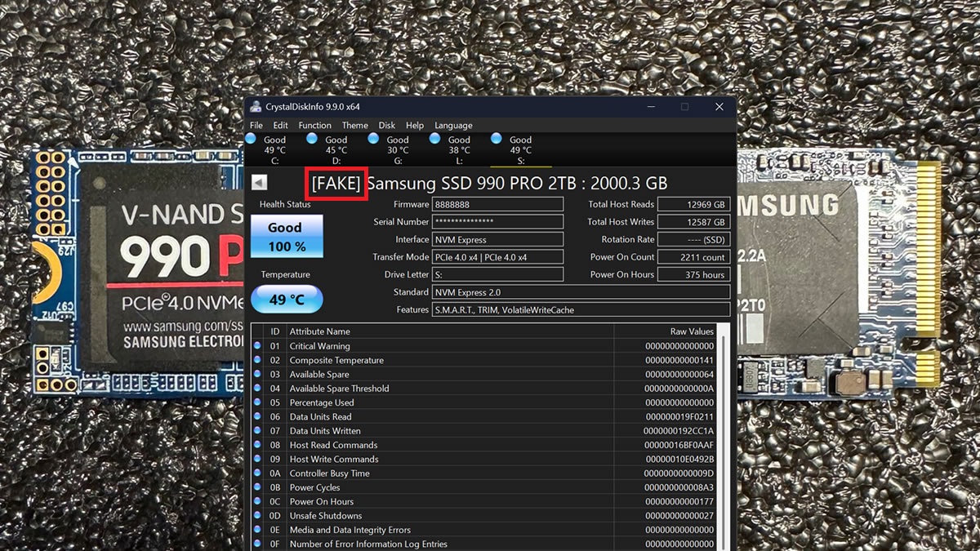Click Power On Count value 2211 count
Image resolution: width=980 pixels, height=551 pixels.
[693, 257]
